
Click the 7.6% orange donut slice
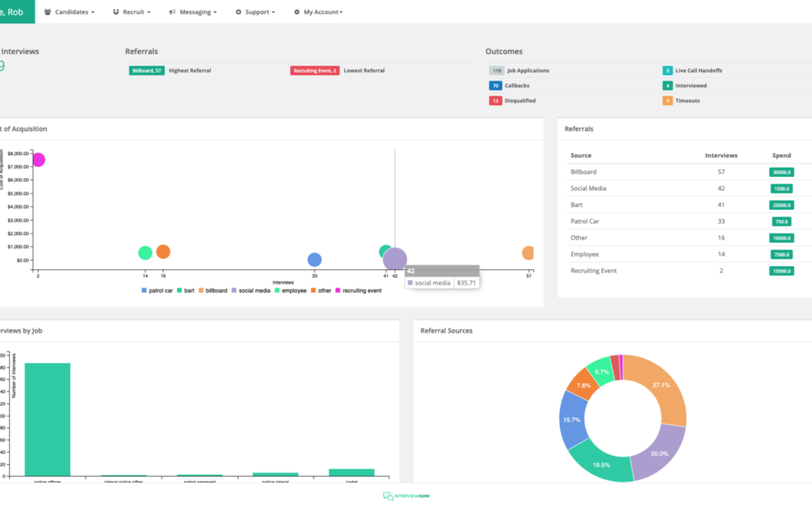pos(583,384)
